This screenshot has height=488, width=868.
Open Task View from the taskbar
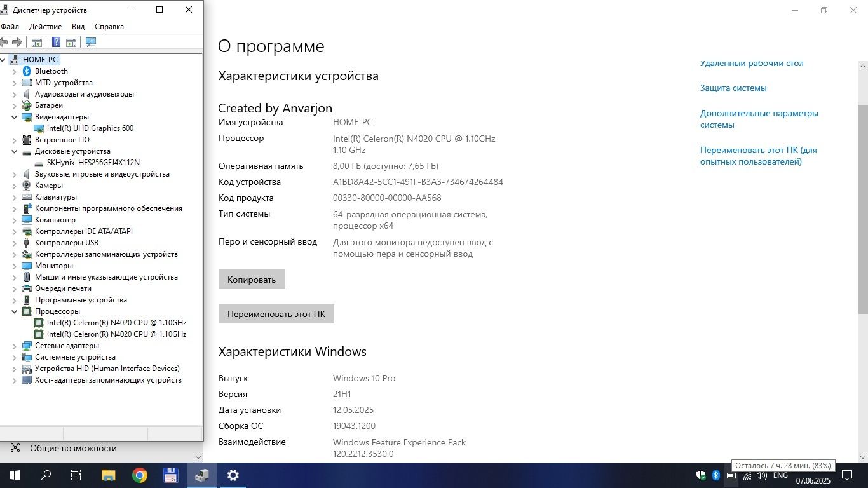(x=76, y=475)
